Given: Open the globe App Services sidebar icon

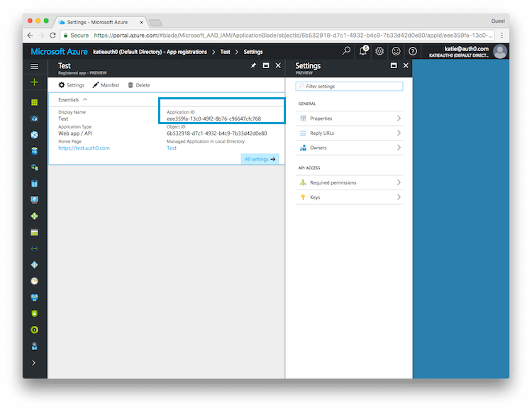Looking at the screenshot, I should [x=34, y=135].
